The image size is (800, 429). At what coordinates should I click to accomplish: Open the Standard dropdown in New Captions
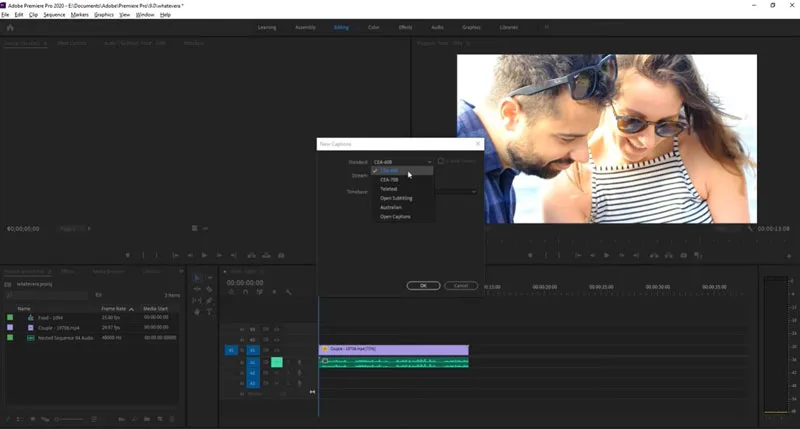click(x=402, y=162)
